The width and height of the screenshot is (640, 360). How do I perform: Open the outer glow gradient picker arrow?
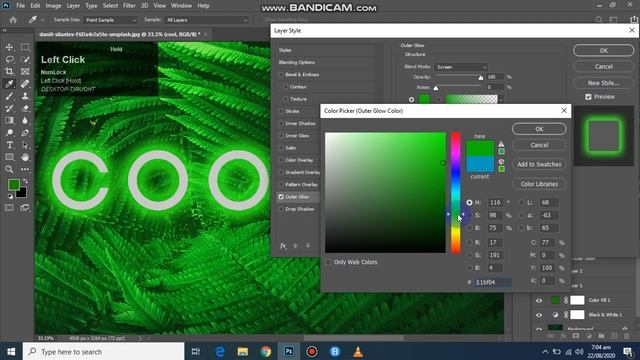(501, 99)
